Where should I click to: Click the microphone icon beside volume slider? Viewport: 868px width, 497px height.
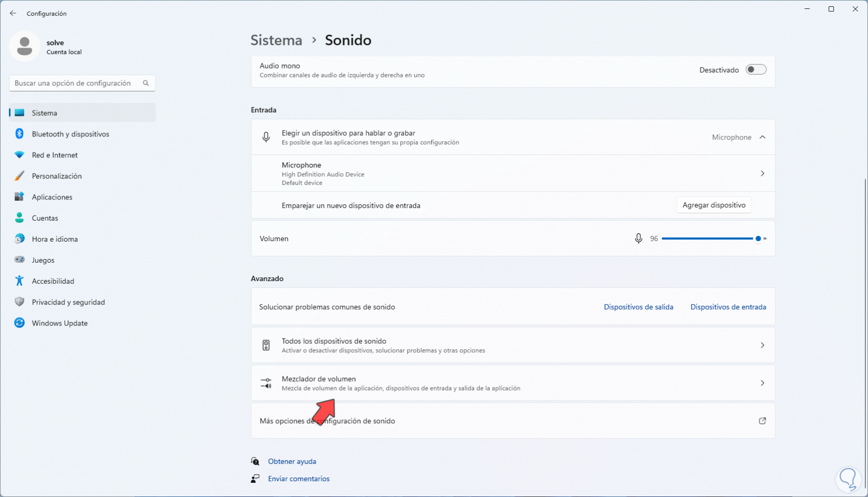[x=638, y=238]
